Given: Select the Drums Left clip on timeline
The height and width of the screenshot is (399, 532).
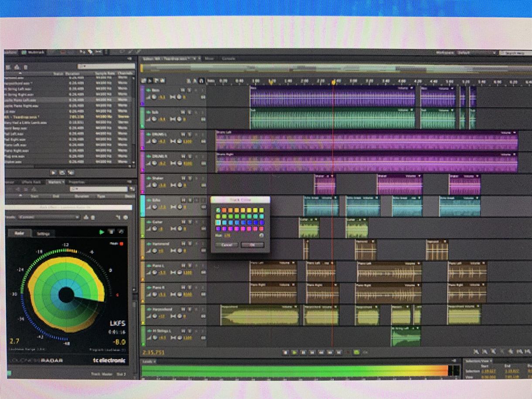Looking at the screenshot, I should [x=367, y=141].
